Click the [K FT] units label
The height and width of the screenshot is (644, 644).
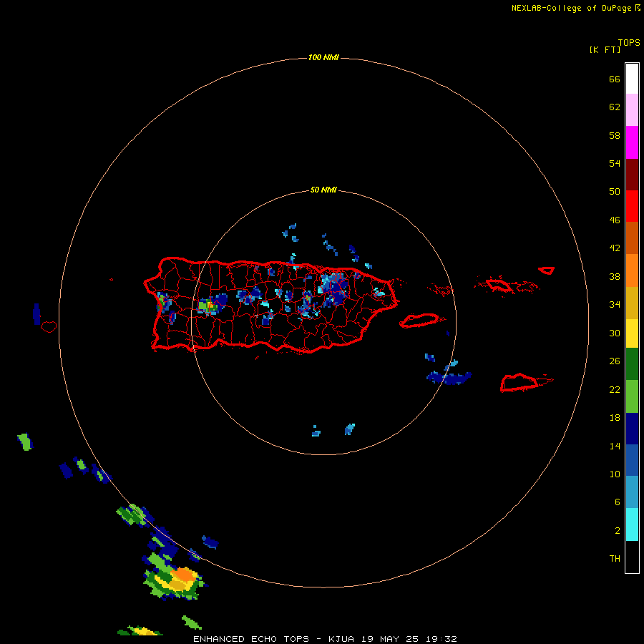[605, 50]
